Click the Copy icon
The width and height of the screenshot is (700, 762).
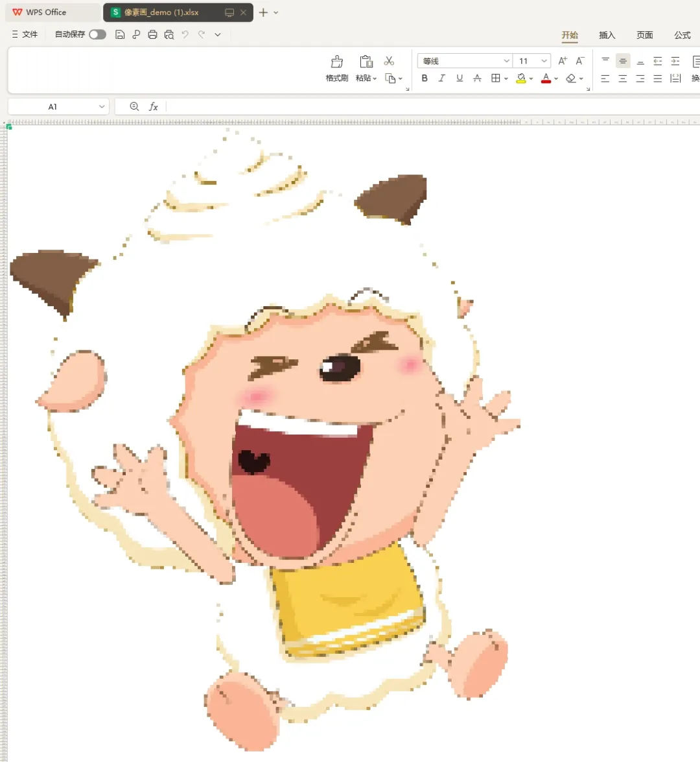[x=390, y=78]
